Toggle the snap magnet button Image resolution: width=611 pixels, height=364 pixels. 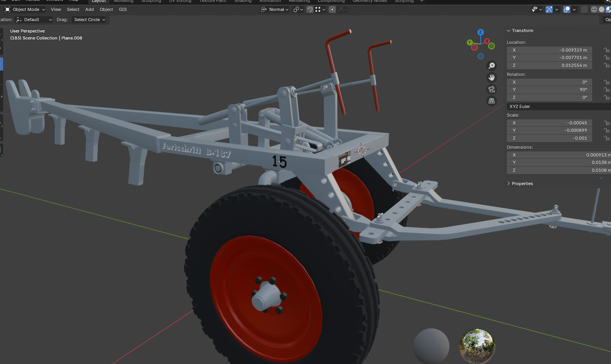(x=310, y=9)
